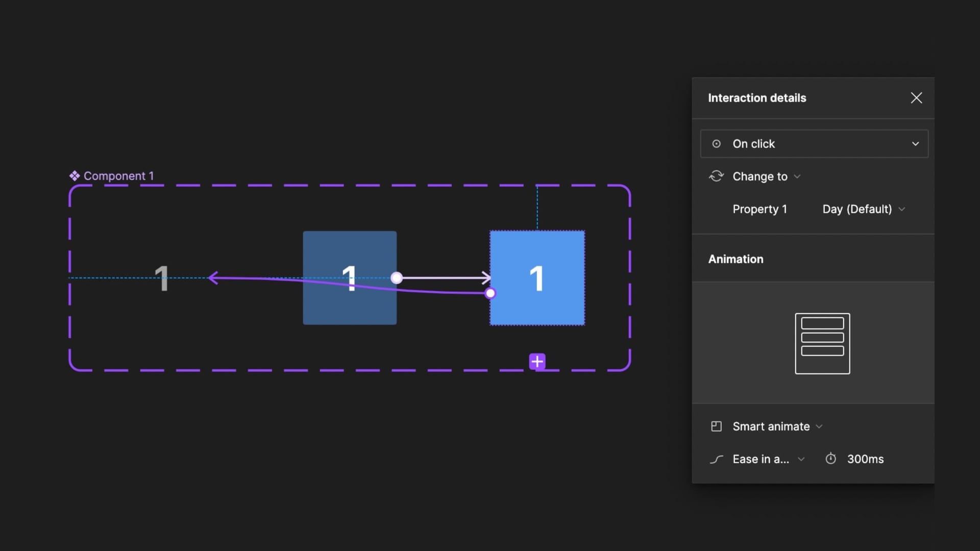The image size is (980, 551).
Task: Open the Smart animate transition dropdown
Action: coord(777,427)
